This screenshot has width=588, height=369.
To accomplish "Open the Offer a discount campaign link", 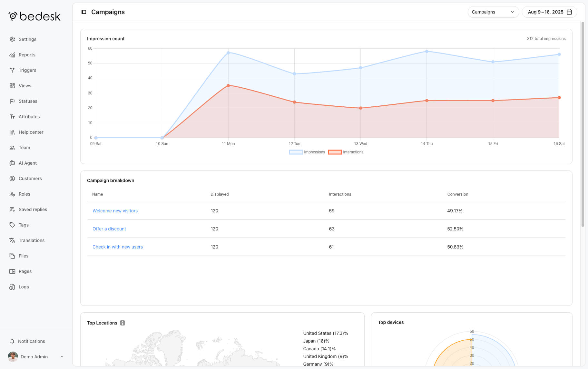I will click(109, 229).
